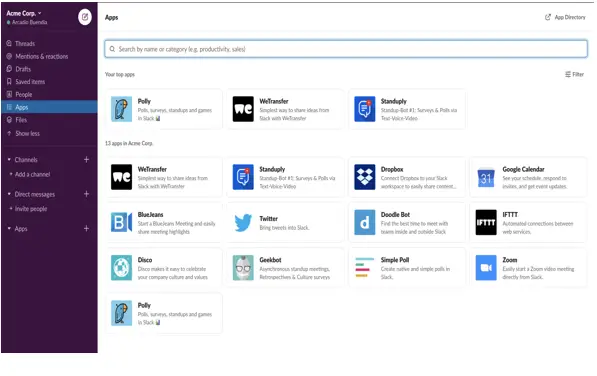
Task: Click Polly icon in the last row
Action: 121,313
